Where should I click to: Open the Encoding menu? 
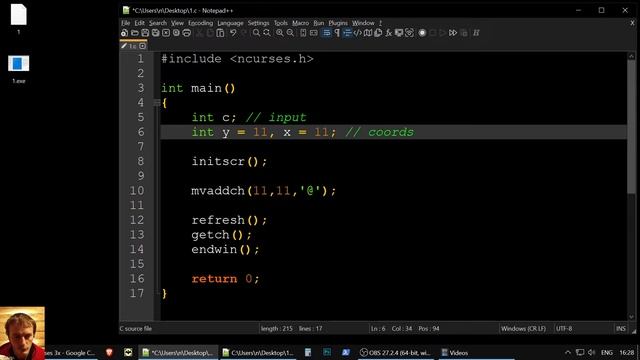point(200,23)
